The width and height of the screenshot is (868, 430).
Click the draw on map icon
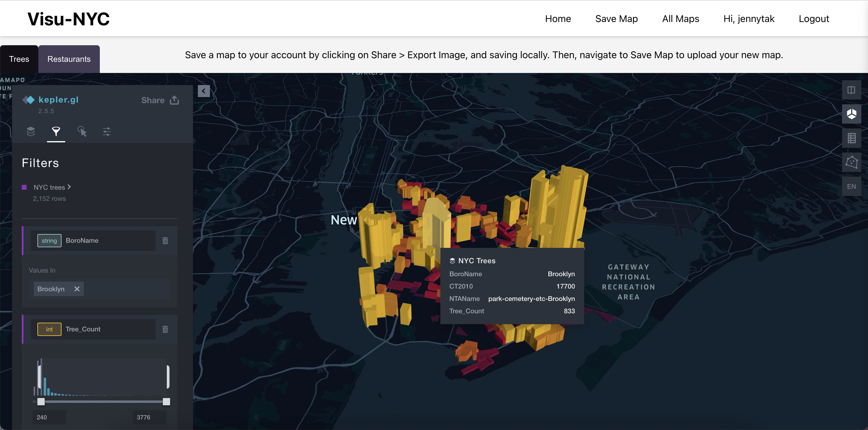(851, 163)
